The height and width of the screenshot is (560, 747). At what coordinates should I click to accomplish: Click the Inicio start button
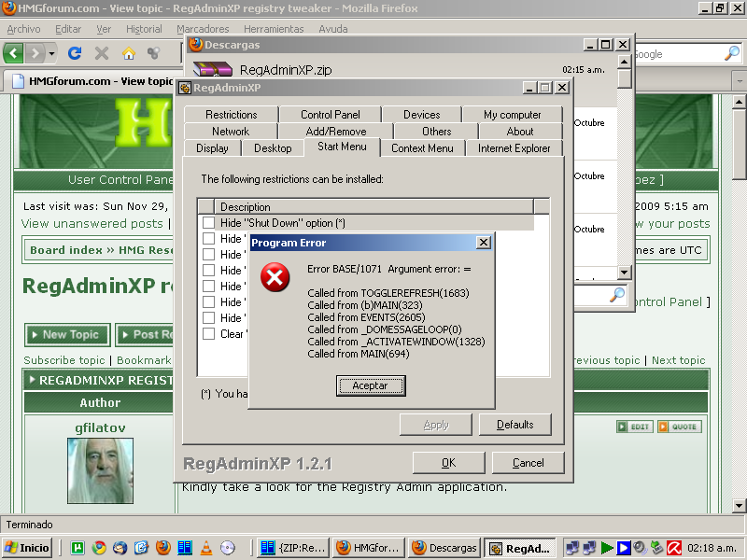click(x=27, y=548)
